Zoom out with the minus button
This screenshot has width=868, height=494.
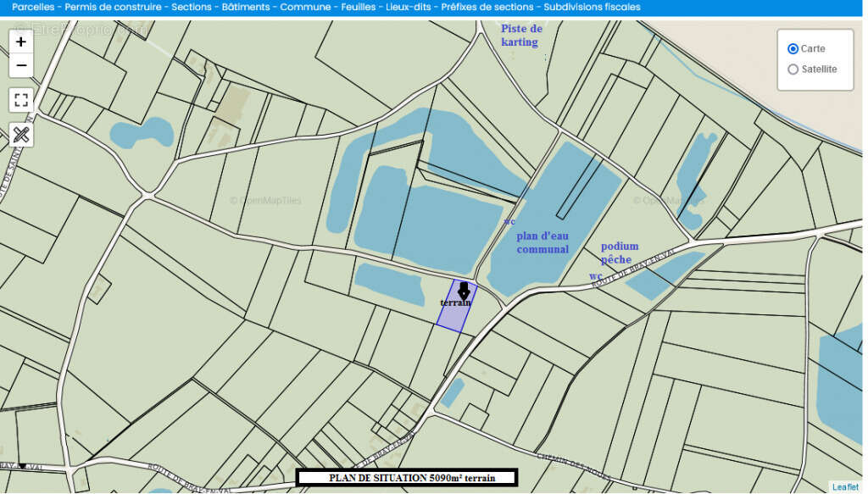[x=21, y=65]
